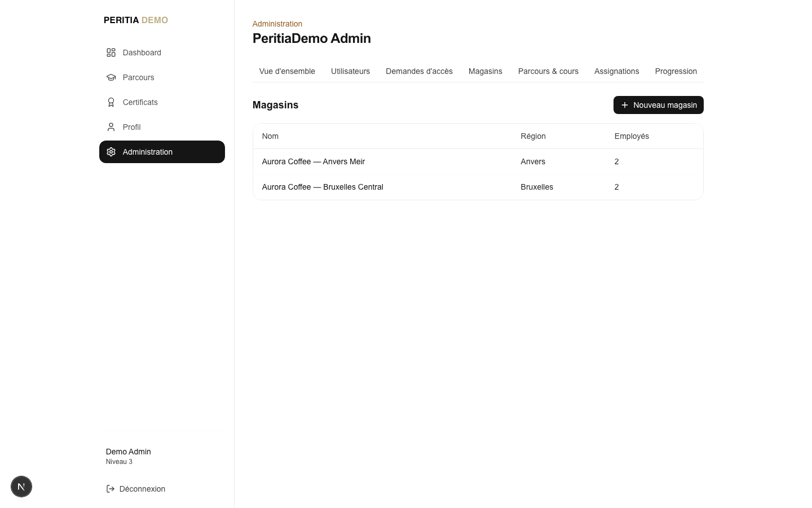Select row Aurora Coffee — Bruxelles Central

tap(478, 187)
